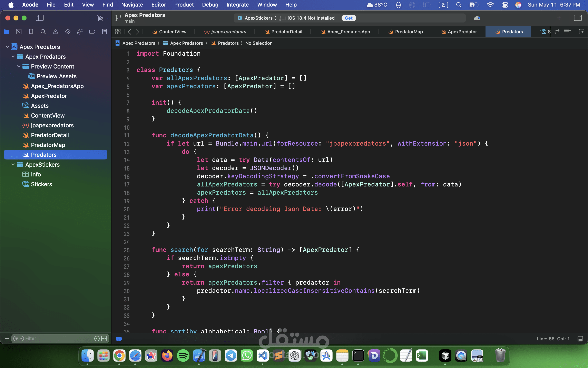This screenshot has width=588, height=368.
Task: Open Visual Studio Code from the Dock
Action: click(x=263, y=356)
